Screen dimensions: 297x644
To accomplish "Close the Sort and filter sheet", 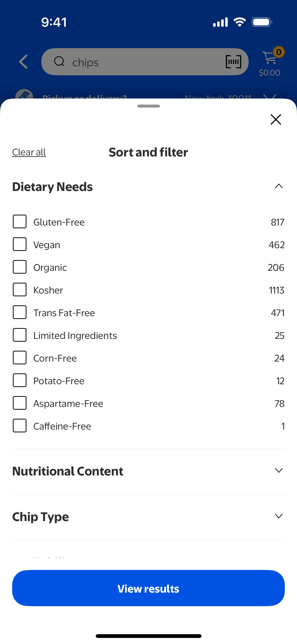I will tap(276, 119).
